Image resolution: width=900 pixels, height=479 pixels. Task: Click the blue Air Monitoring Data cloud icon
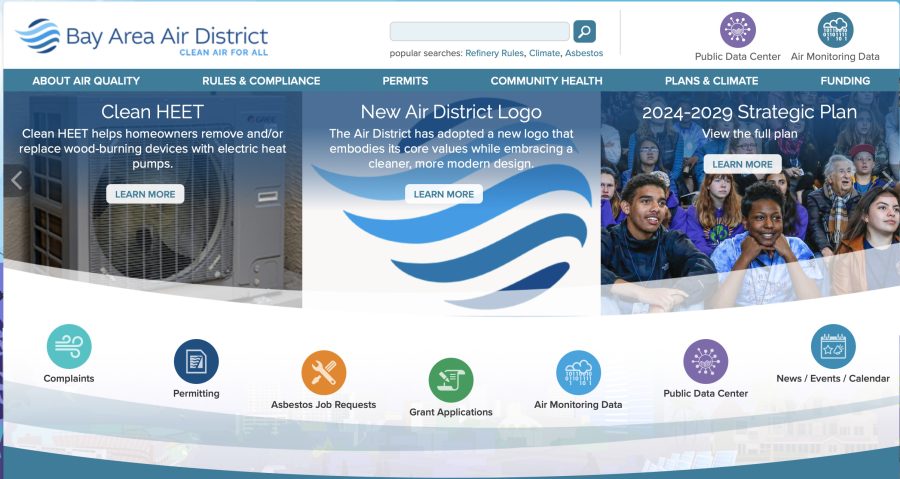pyautogui.click(x=579, y=373)
